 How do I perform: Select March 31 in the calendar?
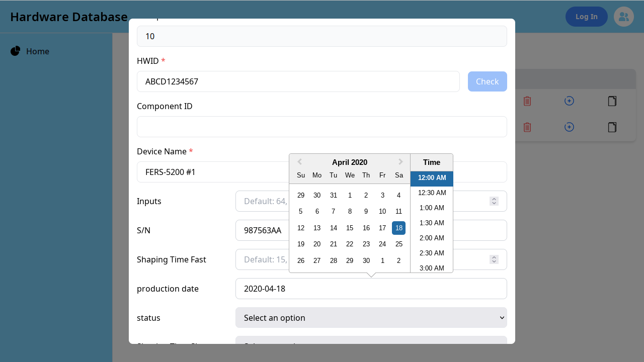point(334,195)
